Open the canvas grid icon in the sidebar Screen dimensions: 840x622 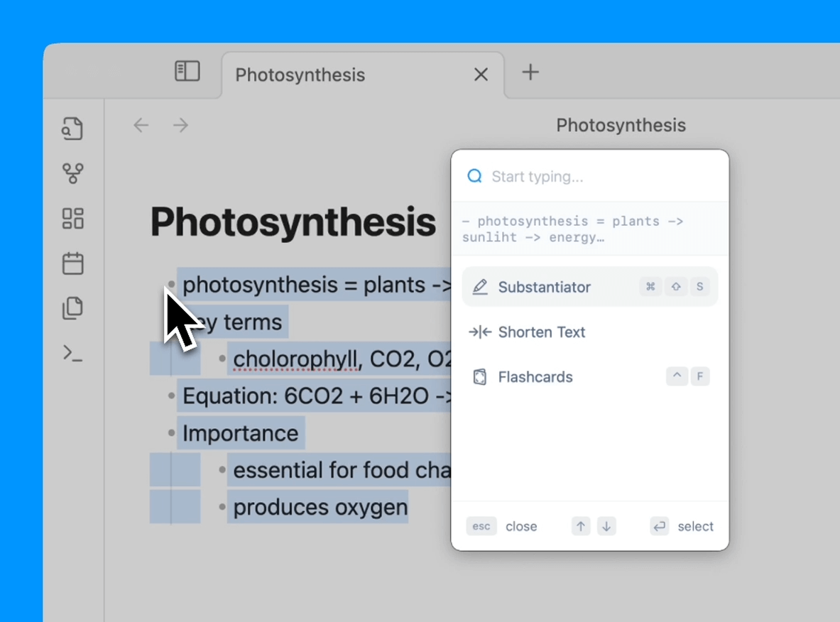tap(72, 218)
